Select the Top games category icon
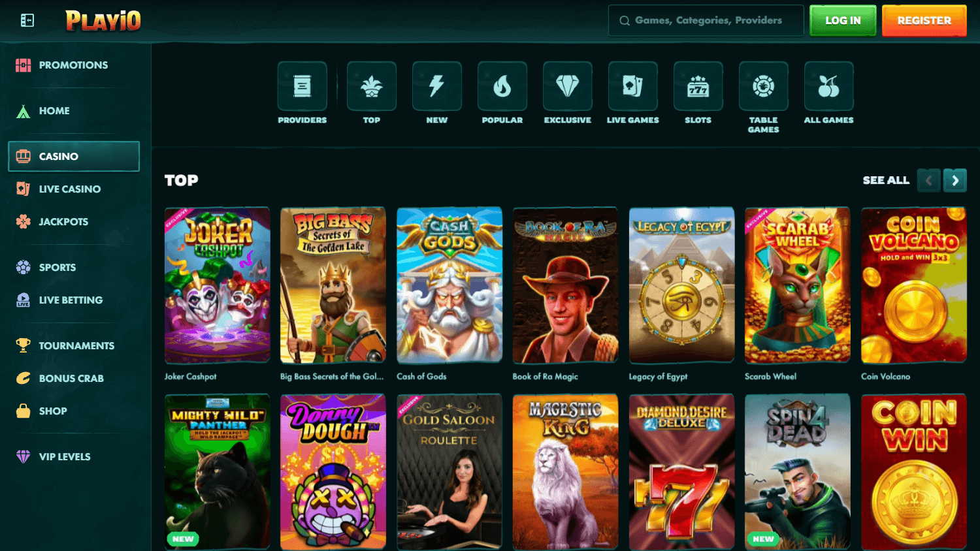The image size is (980, 551). tap(372, 86)
